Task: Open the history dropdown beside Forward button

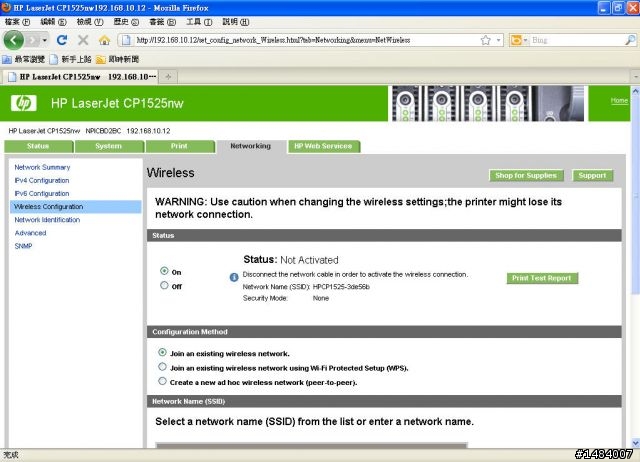Action: pyautogui.click(x=44, y=40)
